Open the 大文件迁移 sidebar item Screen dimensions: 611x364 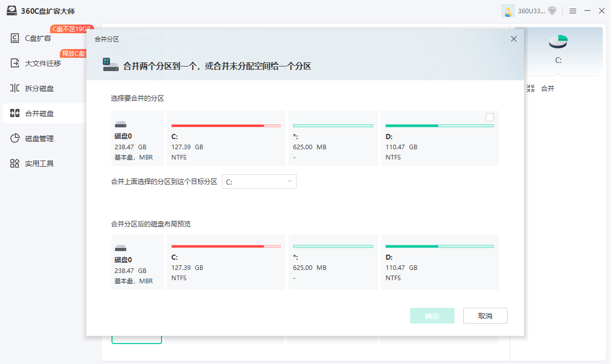tap(44, 63)
